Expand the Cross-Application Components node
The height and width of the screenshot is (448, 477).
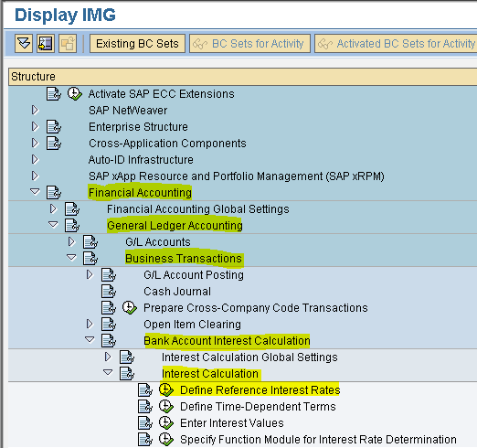coord(35,143)
